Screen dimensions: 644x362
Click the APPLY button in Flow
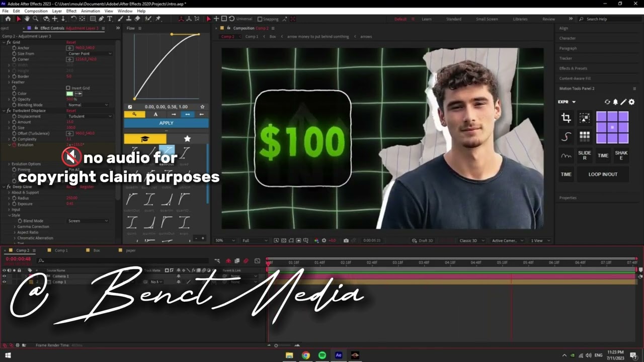pyautogui.click(x=166, y=123)
